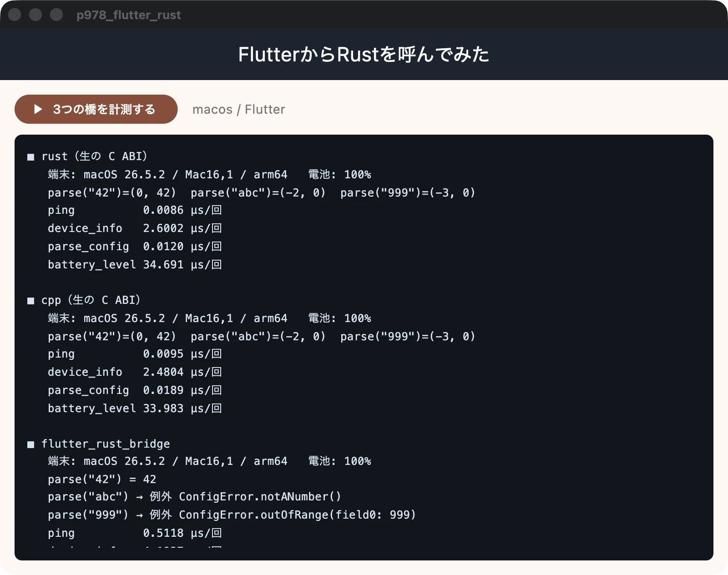Click the rust ping 0.0086 µs/回 row
The image size is (728, 575).
coord(135,210)
